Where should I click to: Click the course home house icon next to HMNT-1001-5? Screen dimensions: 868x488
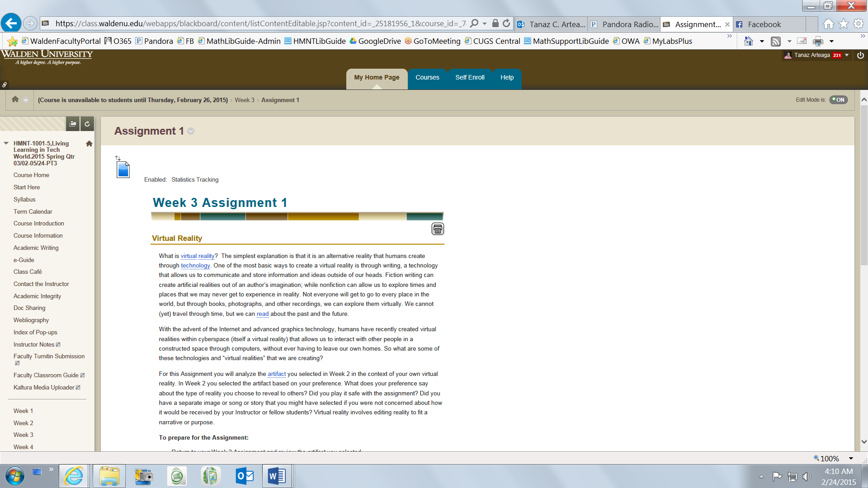(x=89, y=143)
